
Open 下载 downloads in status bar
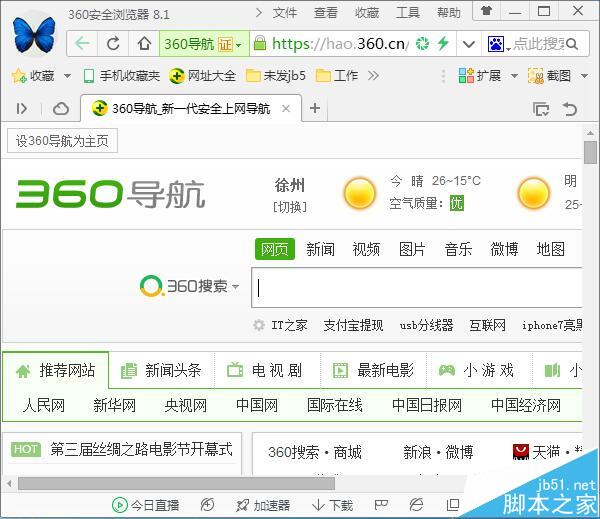tap(332, 505)
